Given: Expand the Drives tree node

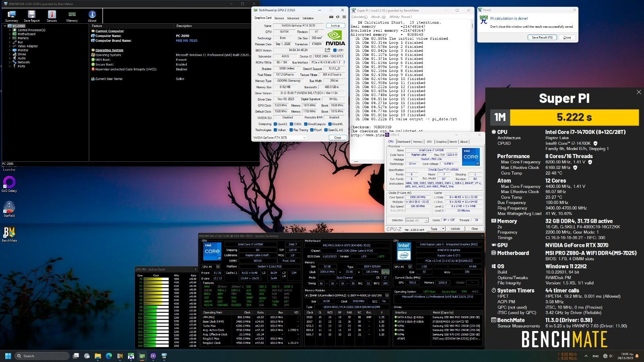Looking at the screenshot, I should 10,54.
